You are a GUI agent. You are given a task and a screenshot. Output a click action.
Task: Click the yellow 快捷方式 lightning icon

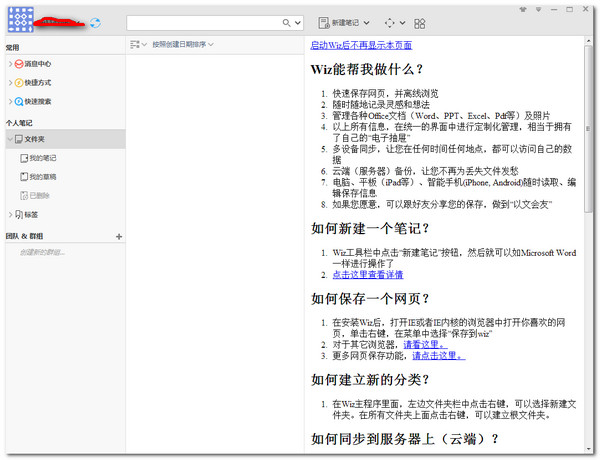click(x=19, y=83)
